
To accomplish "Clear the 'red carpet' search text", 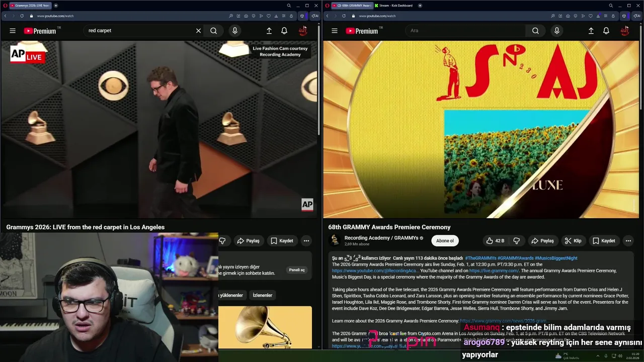I will click(198, 31).
